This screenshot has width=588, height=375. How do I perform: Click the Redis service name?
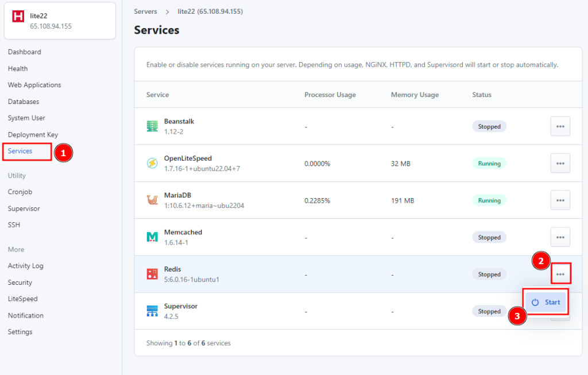click(x=172, y=269)
